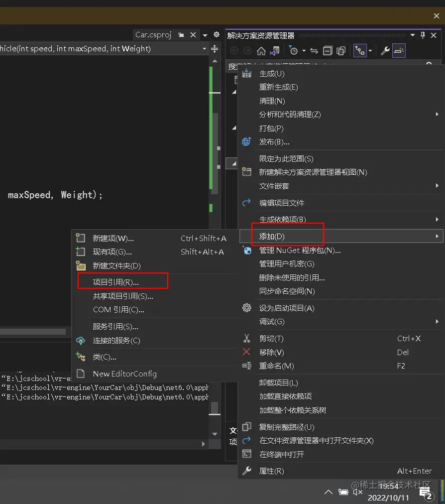445x504 pixels.
Task: Switch views via the Visual Studio solution icon
Action: coord(275,51)
